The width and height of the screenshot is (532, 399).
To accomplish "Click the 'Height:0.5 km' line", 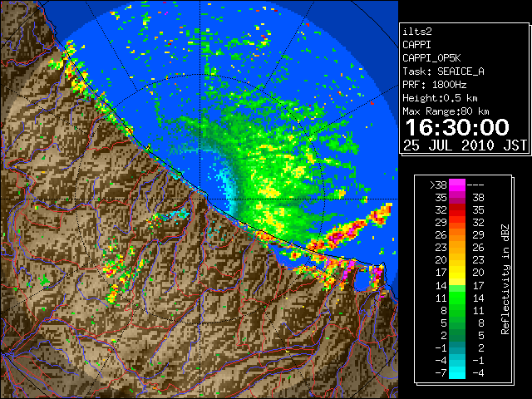I will click(440, 98).
